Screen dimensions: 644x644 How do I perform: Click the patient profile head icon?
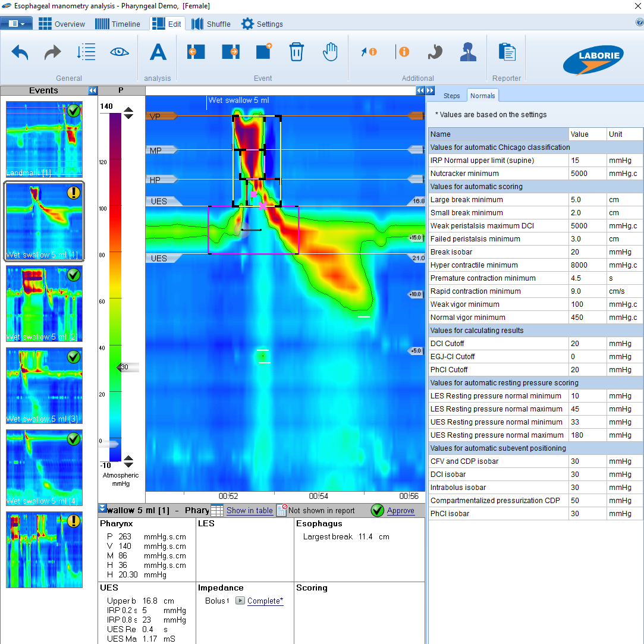[468, 52]
